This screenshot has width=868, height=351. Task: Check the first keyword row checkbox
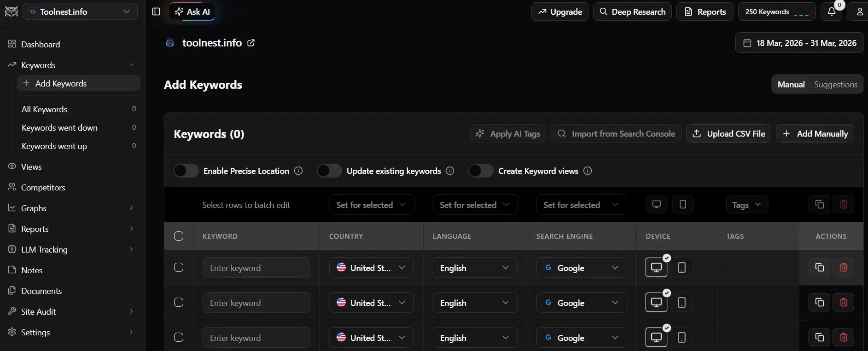pos(179,267)
